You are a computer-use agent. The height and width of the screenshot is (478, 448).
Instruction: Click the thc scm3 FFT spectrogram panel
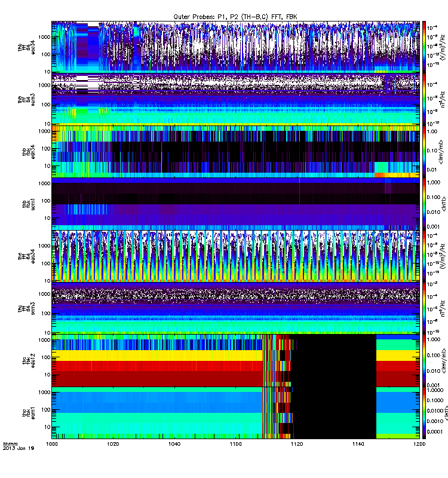235,308
